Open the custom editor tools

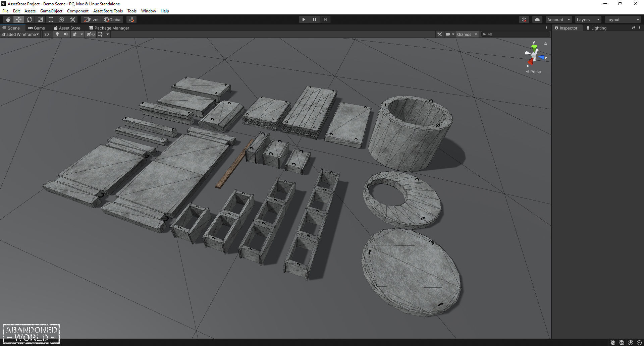point(72,19)
